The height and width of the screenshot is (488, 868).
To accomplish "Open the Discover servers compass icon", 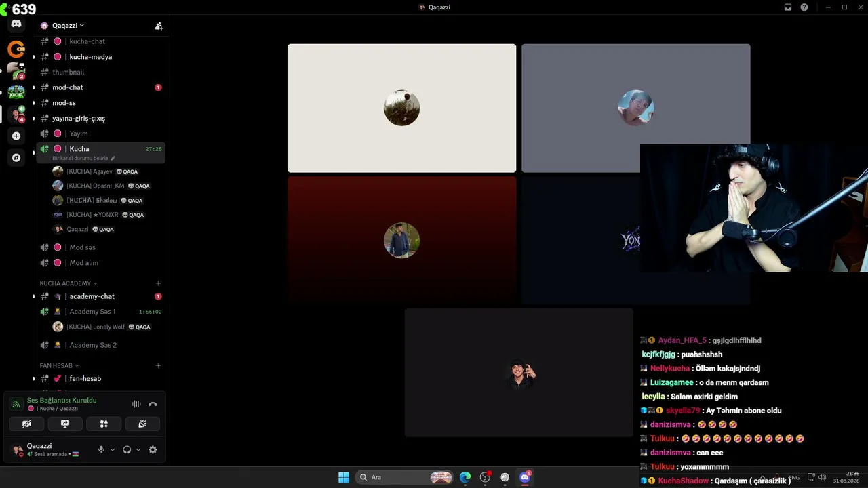I will 16,157.
